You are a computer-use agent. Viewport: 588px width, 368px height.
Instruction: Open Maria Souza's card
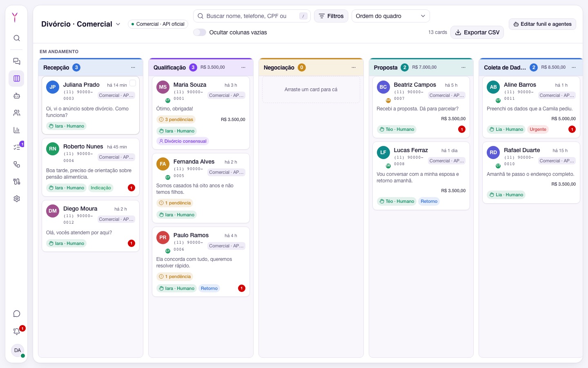[x=201, y=113]
